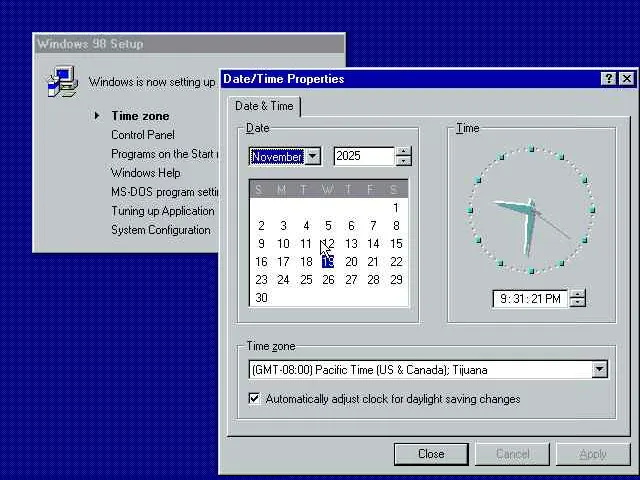Select day 16 in the calendar
Image resolution: width=640 pixels, height=480 pixels.
(261, 262)
